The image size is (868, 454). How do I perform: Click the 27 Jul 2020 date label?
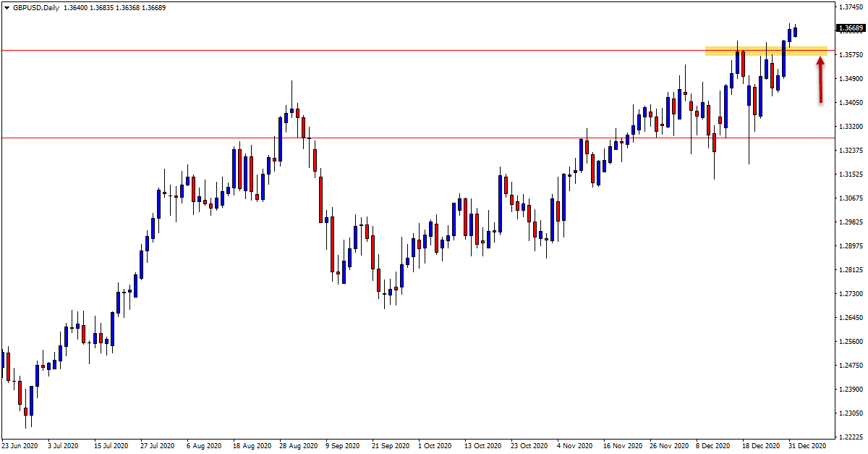[x=158, y=446]
